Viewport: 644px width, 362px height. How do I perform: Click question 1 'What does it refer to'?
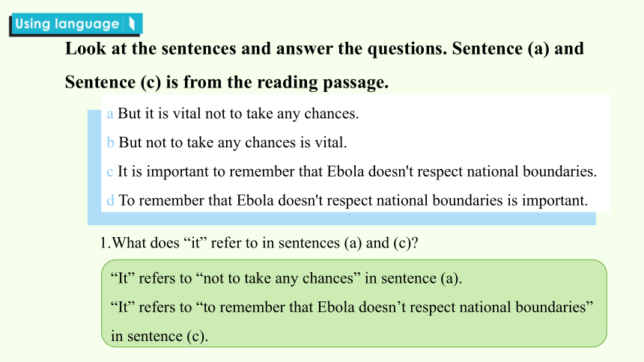point(259,243)
